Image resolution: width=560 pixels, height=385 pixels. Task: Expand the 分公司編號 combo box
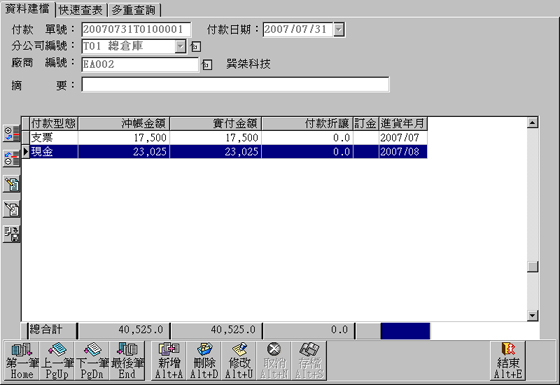click(180, 46)
